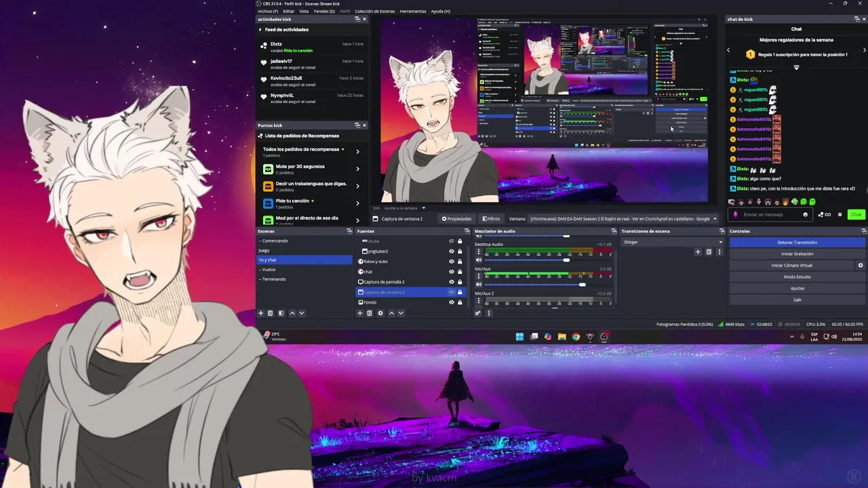Viewport: 868px width, 488px height.
Task: Expand Decir un trabalenguas que digas reward
Action: [357, 186]
